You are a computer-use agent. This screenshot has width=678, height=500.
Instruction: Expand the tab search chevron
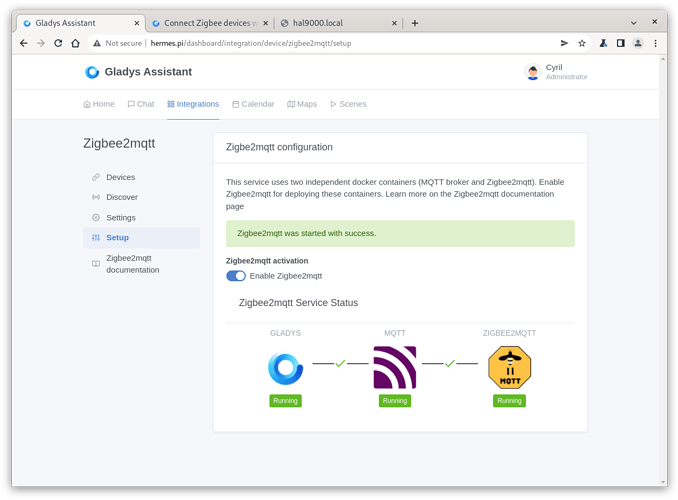[x=633, y=23]
